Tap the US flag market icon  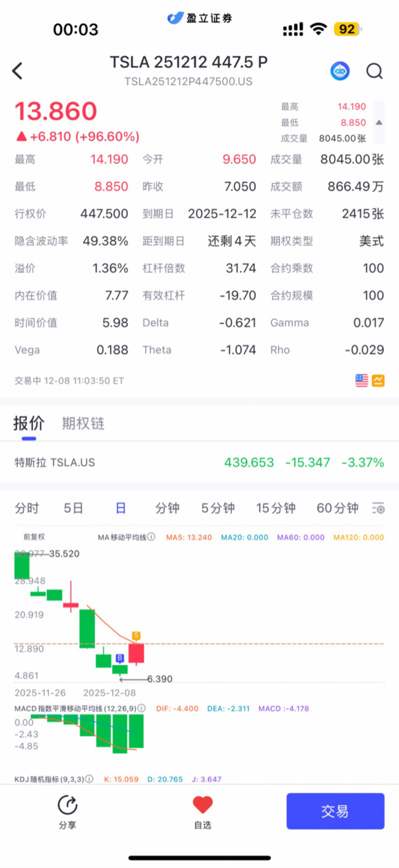pos(362,381)
